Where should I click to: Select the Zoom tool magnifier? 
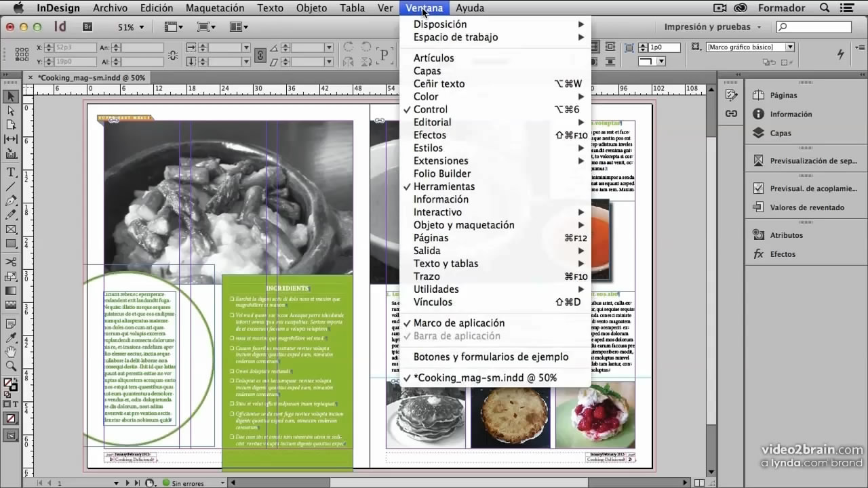click(11, 366)
